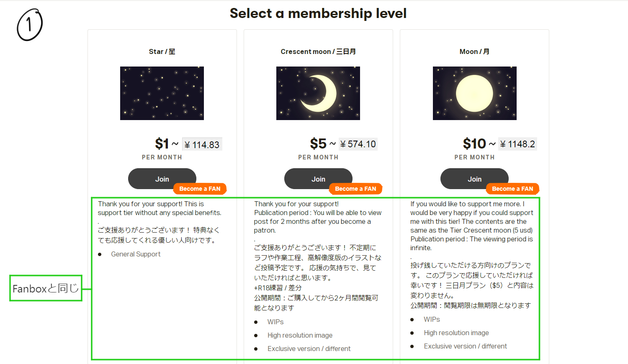Image resolution: width=628 pixels, height=364 pixels.
Task: Click Join button under Crescent moon tier
Action: click(x=318, y=179)
